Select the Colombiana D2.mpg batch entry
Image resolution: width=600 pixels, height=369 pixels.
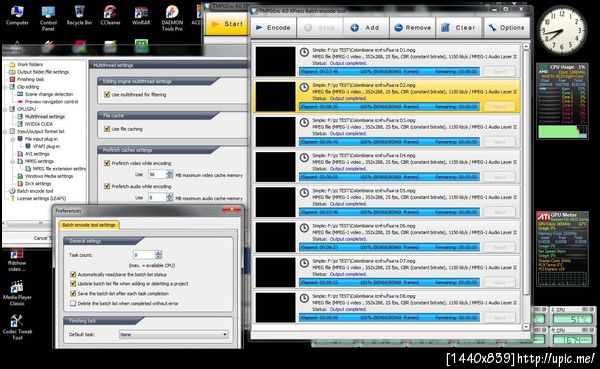[387, 96]
